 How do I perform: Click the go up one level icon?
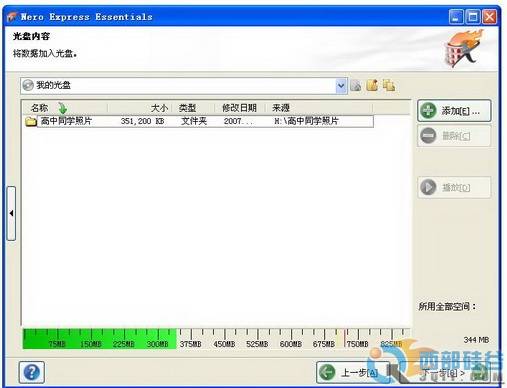[x=356, y=86]
